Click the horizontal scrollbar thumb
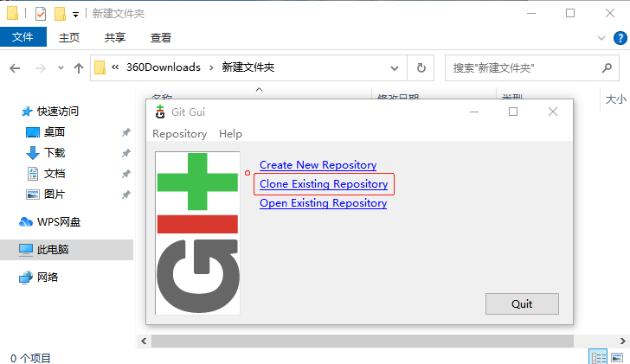 coord(362,342)
